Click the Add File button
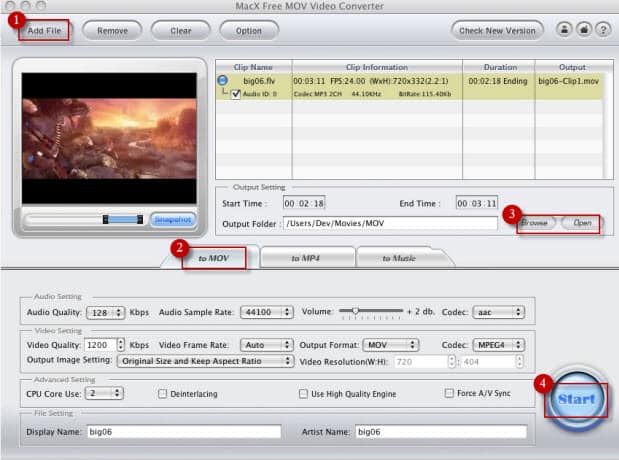Screen dimensions: 619x460 coord(44,30)
